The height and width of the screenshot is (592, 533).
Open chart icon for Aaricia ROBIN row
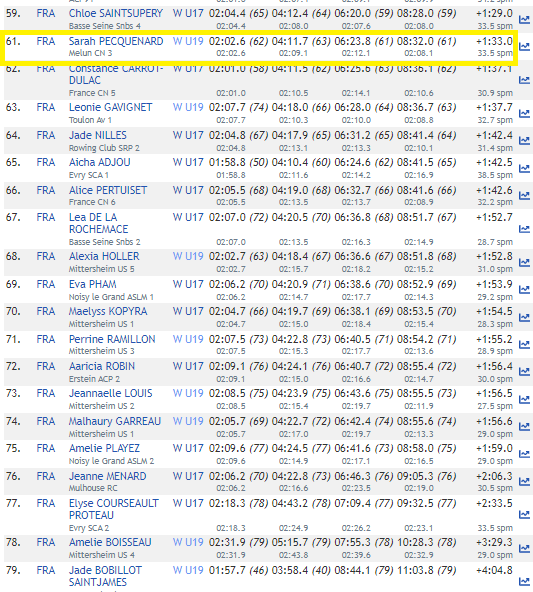[x=524, y=372]
